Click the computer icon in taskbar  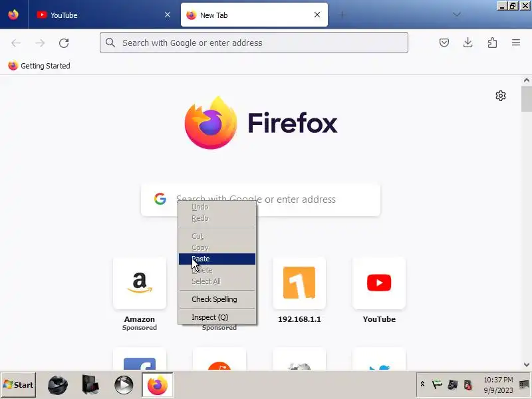[x=90, y=385]
